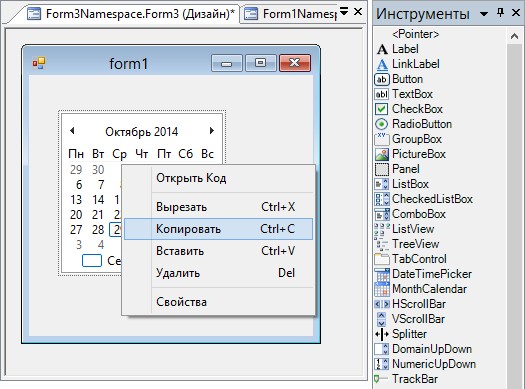Image resolution: width=525 pixels, height=389 pixels.
Task: Select day 27 in the calendar
Action: click(76, 230)
